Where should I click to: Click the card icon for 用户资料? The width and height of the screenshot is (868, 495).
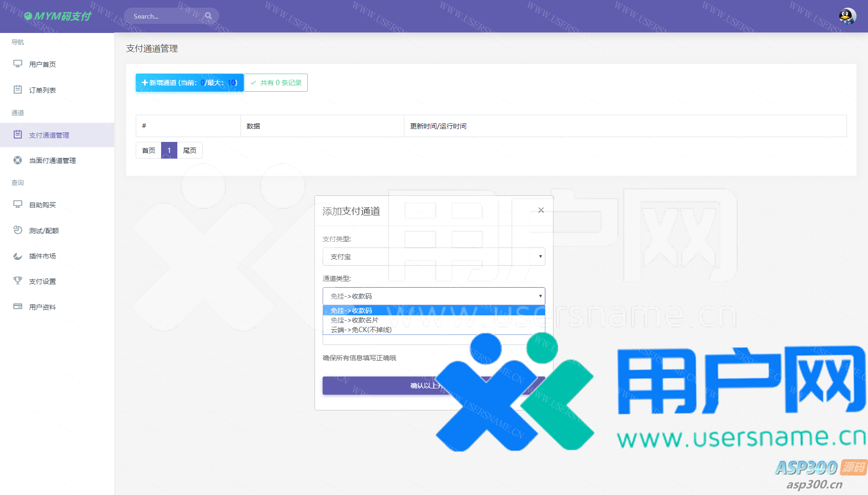[x=18, y=306]
